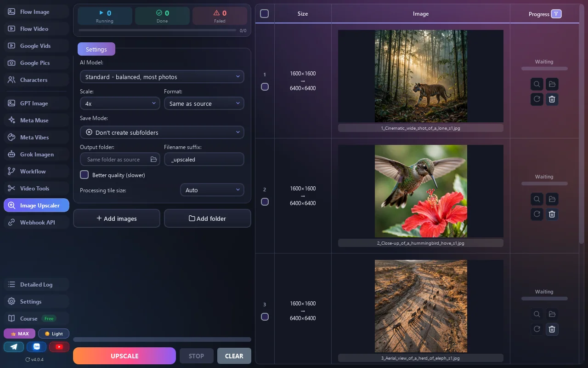Open Google Vids in sidebar
Viewport: 588px width, 368px height.
[36, 46]
